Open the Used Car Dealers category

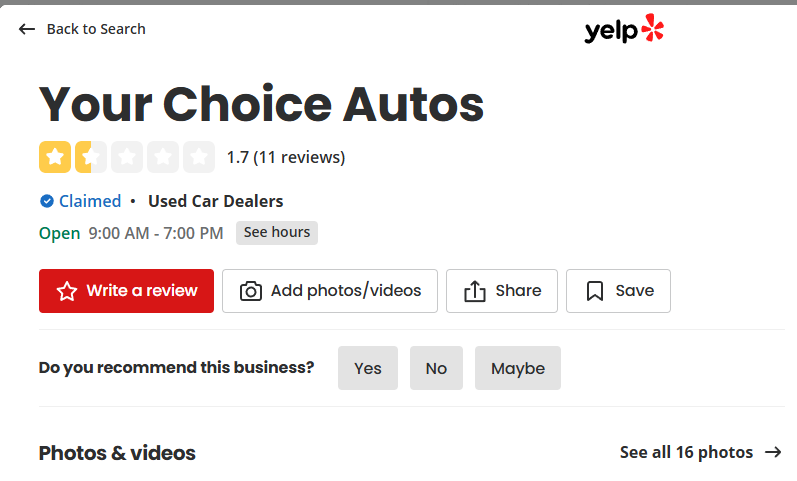pyautogui.click(x=215, y=201)
